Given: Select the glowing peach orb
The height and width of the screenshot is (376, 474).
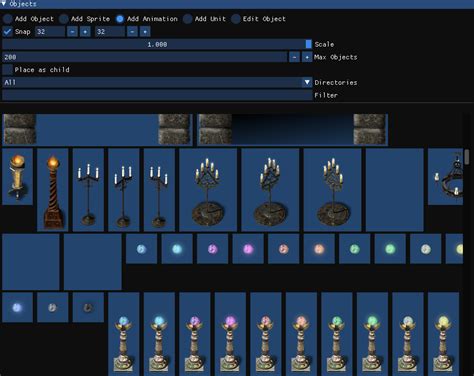Looking at the screenshot, I should click(x=319, y=249).
